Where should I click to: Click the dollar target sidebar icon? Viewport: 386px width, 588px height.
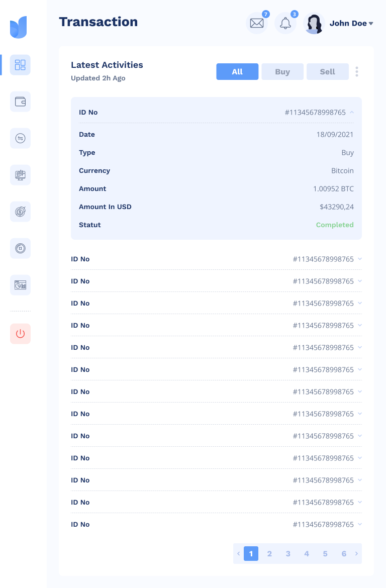(x=20, y=212)
